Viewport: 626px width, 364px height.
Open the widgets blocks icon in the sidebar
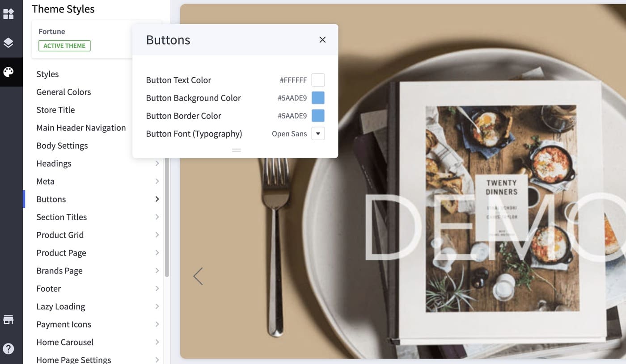(8, 14)
